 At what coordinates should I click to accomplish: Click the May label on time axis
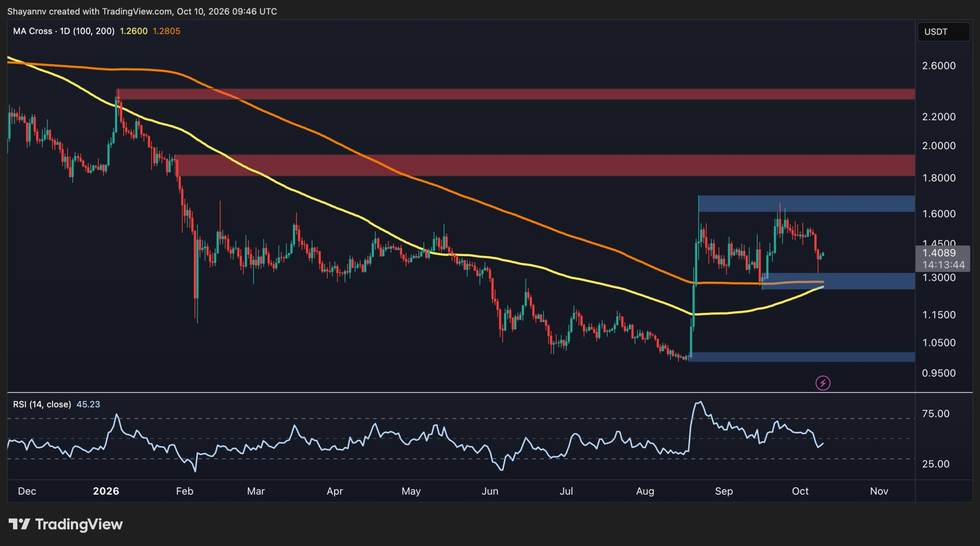(x=411, y=491)
